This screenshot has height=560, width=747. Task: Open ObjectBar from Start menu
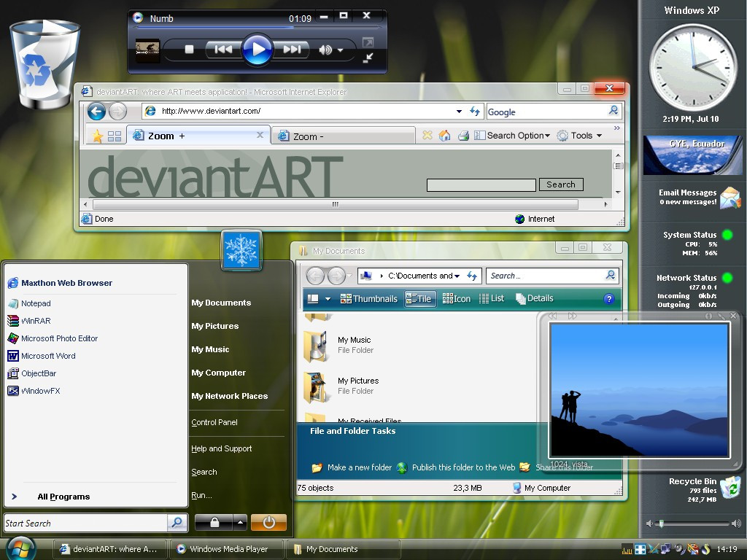click(32, 373)
